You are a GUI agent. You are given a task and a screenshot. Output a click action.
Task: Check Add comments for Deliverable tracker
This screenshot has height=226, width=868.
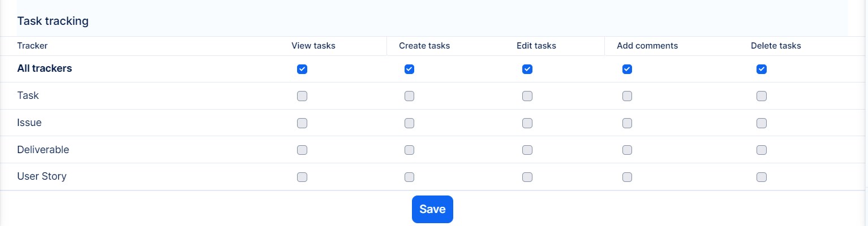(627, 150)
